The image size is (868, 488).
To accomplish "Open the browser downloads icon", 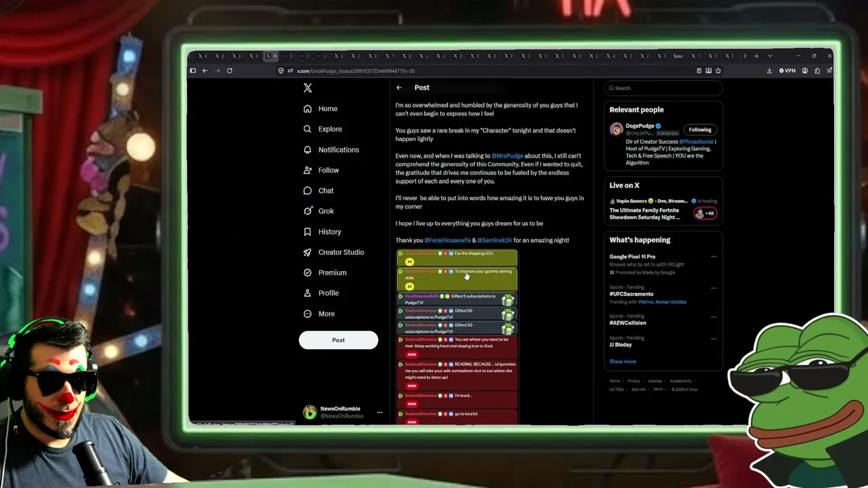I will click(769, 70).
